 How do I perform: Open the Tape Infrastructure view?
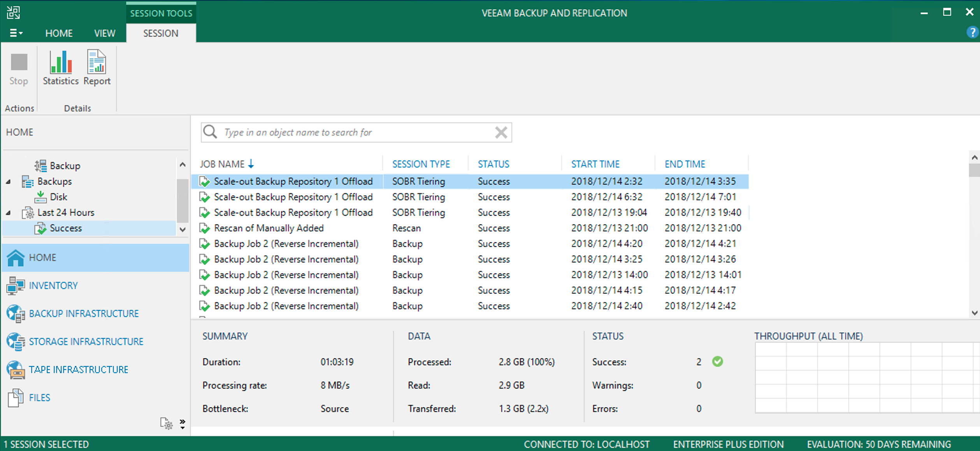[16, 369]
